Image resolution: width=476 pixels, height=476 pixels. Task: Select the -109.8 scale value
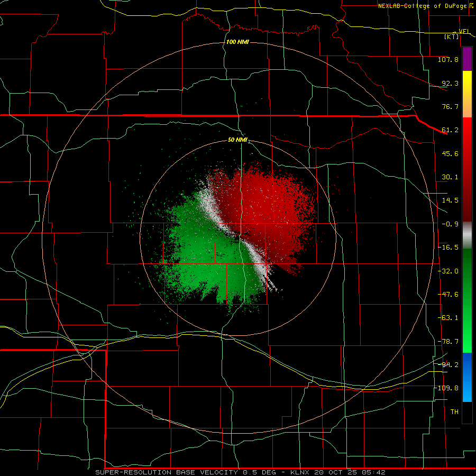(x=446, y=388)
